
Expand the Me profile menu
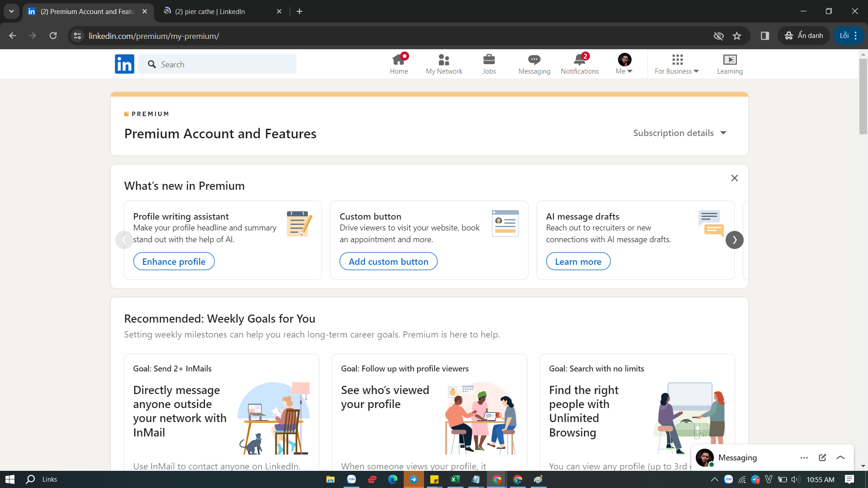[x=624, y=64]
